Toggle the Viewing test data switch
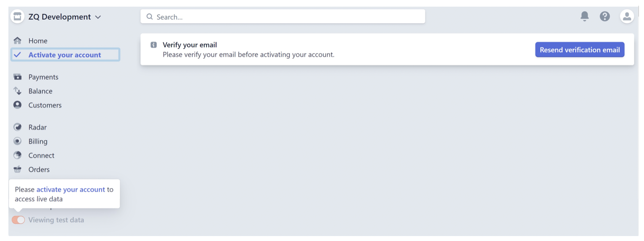 click(x=18, y=220)
